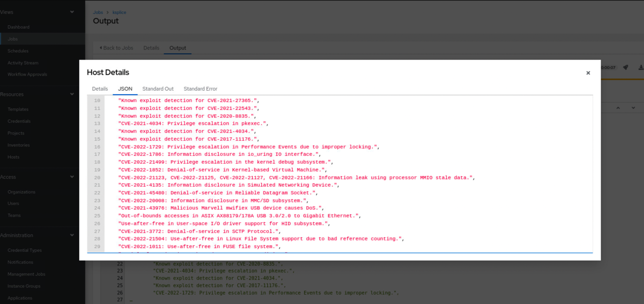
Task: Click the ksplice breadcrumb link
Action: coord(119,12)
